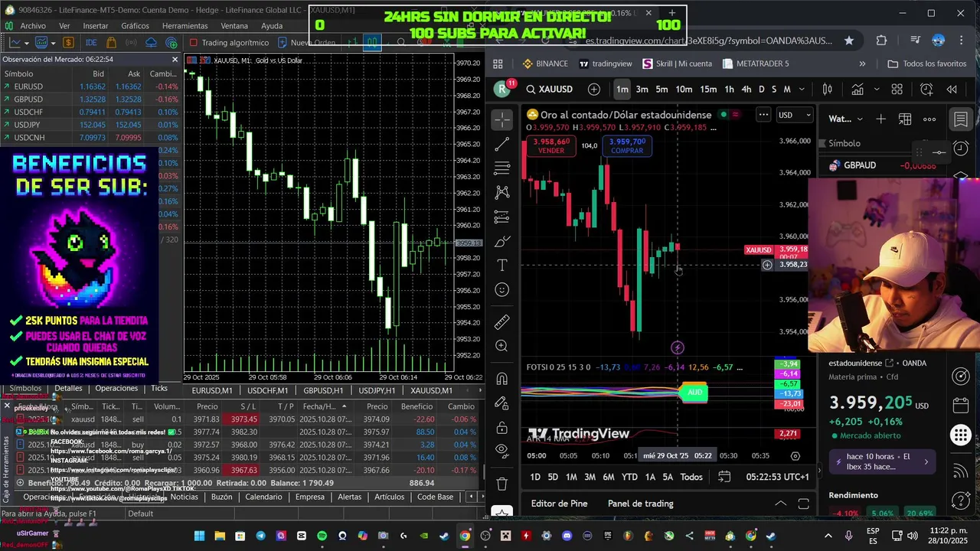Open the Archivo menu in MetaTrader

coord(33,26)
